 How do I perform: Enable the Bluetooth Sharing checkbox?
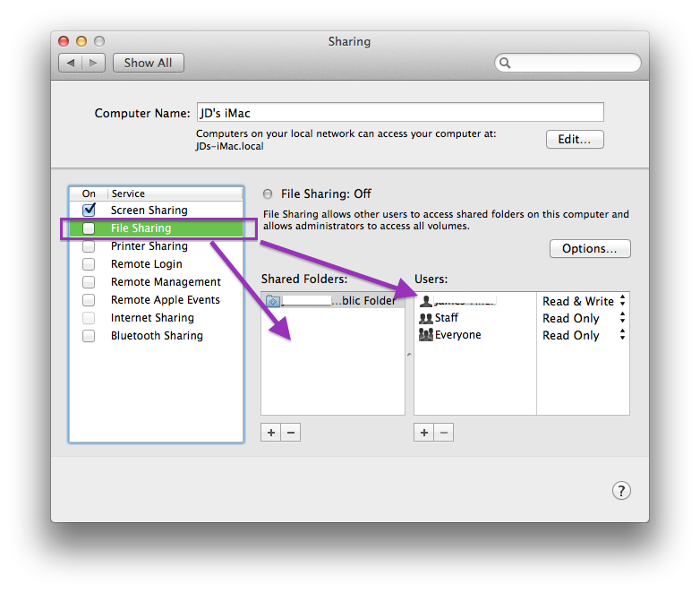pos(89,336)
